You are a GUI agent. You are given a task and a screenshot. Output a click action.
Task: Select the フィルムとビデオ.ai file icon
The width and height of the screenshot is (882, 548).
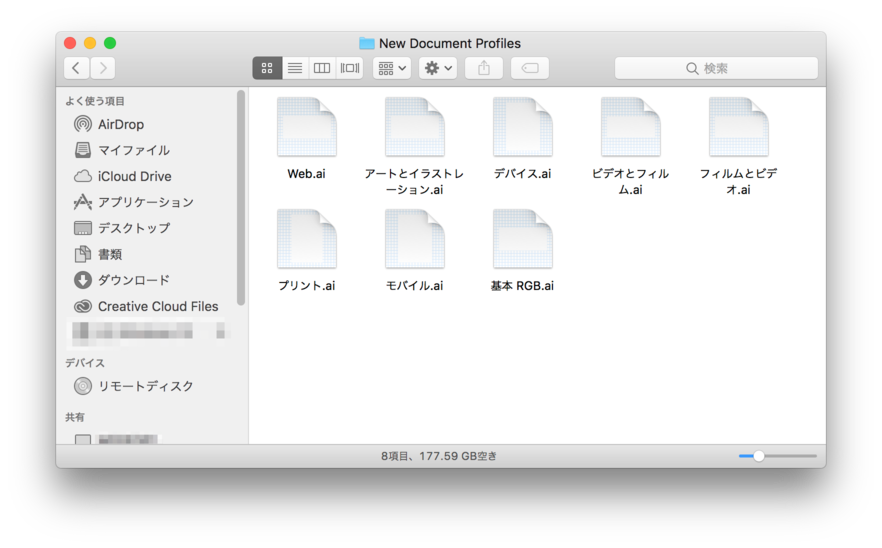(x=739, y=127)
